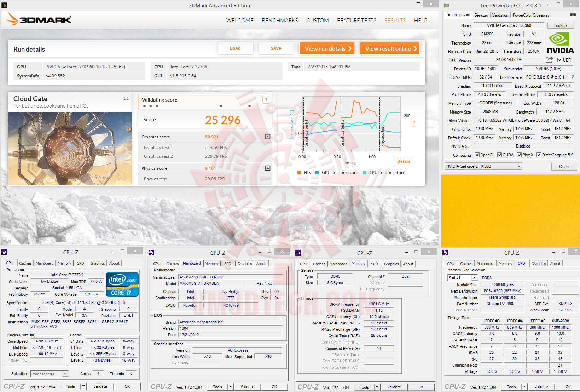Open the PowerColor Giveaway tab
This screenshot has width=580, height=392.
531,15
